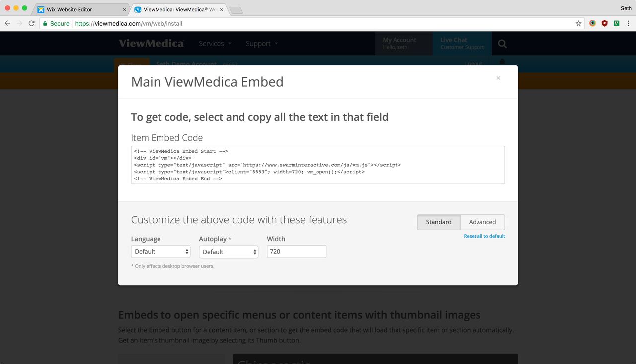Open Chrome's three-dot overflow menu
This screenshot has height=364, width=636.
(x=629, y=23)
